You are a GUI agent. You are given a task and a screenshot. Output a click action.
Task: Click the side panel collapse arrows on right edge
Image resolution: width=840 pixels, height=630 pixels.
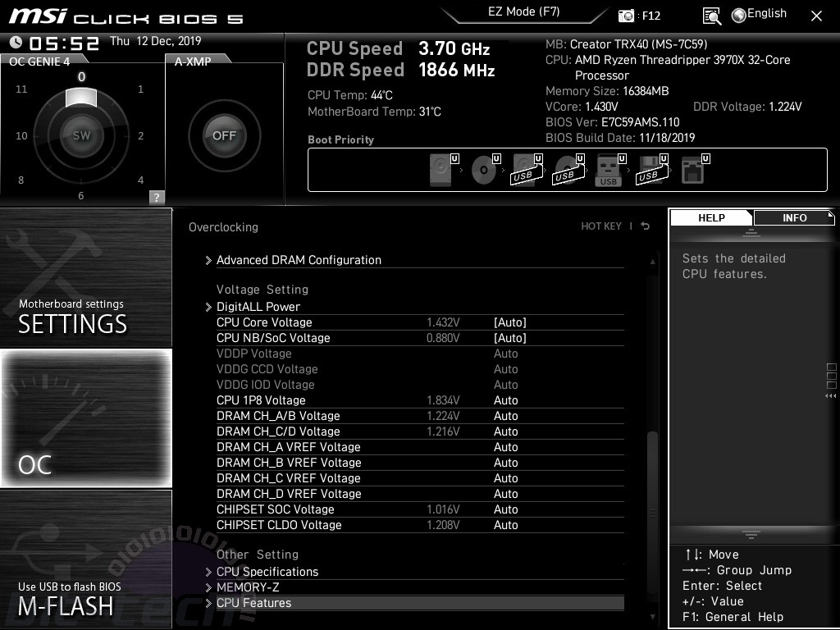pyautogui.click(x=831, y=396)
